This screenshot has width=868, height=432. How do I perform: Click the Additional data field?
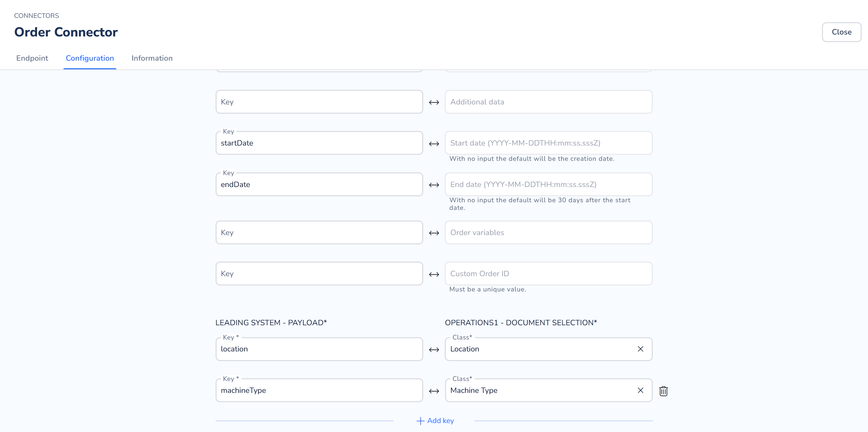pos(548,102)
